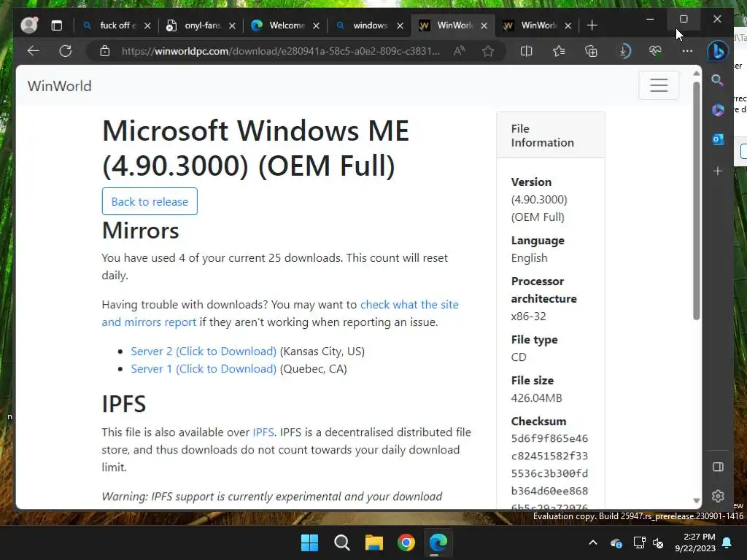
Task: Close the 'fuck off' tab
Action: [x=147, y=26]
